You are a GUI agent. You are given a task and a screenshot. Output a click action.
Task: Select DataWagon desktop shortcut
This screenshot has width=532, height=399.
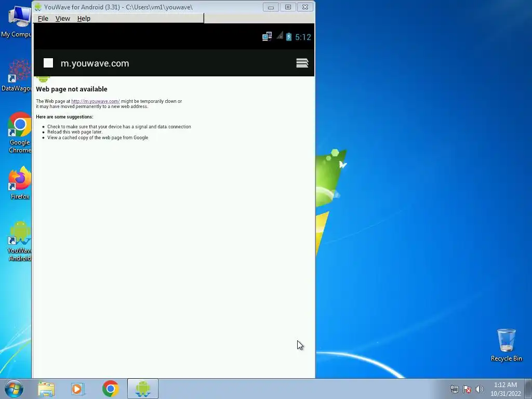click(16, 75)
